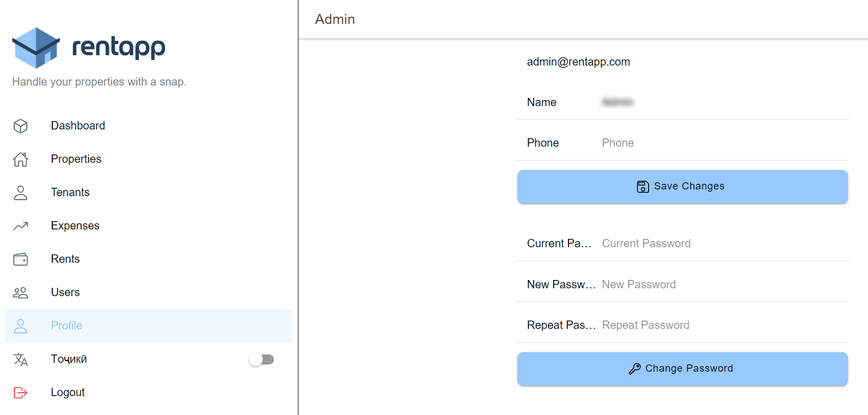Screen dimensions: 868x415
Task: Open the Profile menu item
Action: [x=67, y=326]
